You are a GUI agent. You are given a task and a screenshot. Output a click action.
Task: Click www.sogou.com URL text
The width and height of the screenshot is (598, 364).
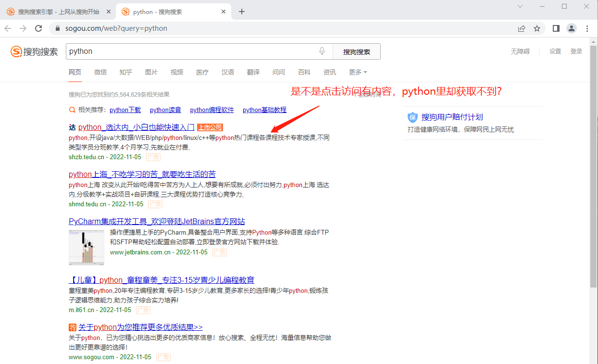click(x=92, y=357)
